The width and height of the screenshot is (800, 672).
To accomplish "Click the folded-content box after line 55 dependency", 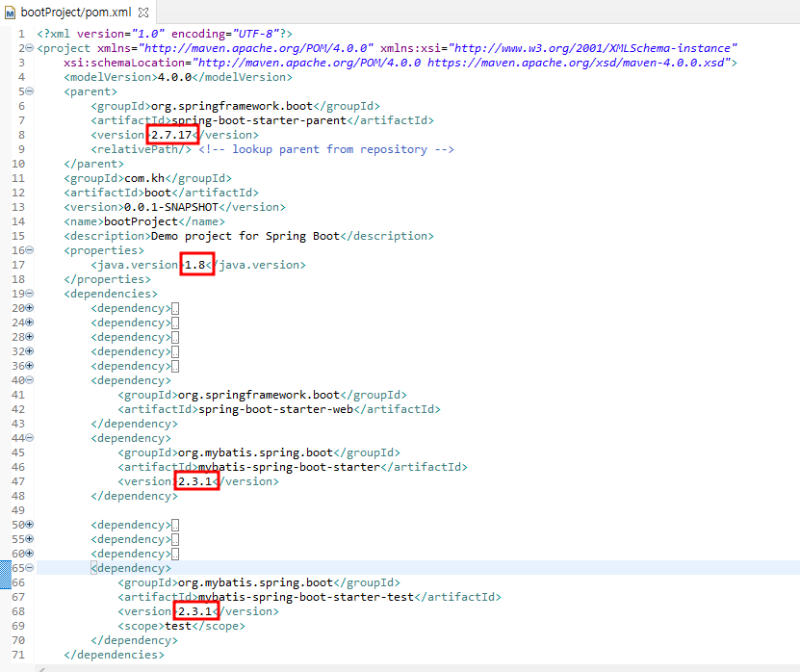I will point(175,539).
